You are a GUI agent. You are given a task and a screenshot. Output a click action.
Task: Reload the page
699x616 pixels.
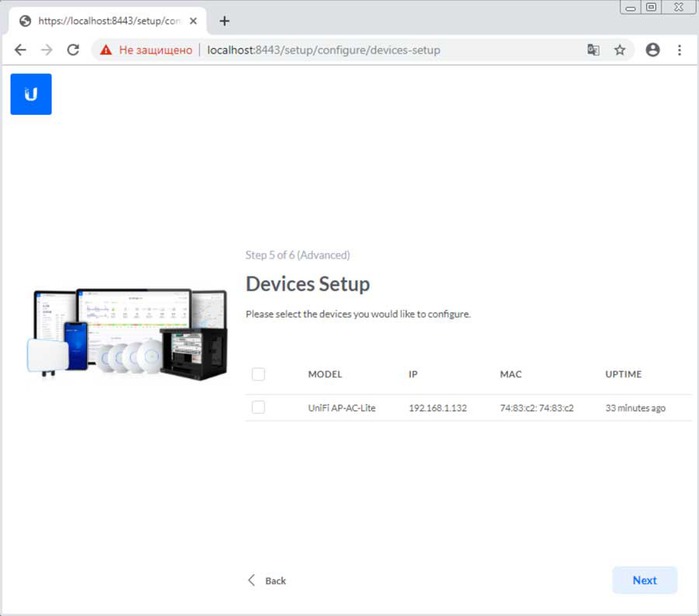tap(73, 50)
